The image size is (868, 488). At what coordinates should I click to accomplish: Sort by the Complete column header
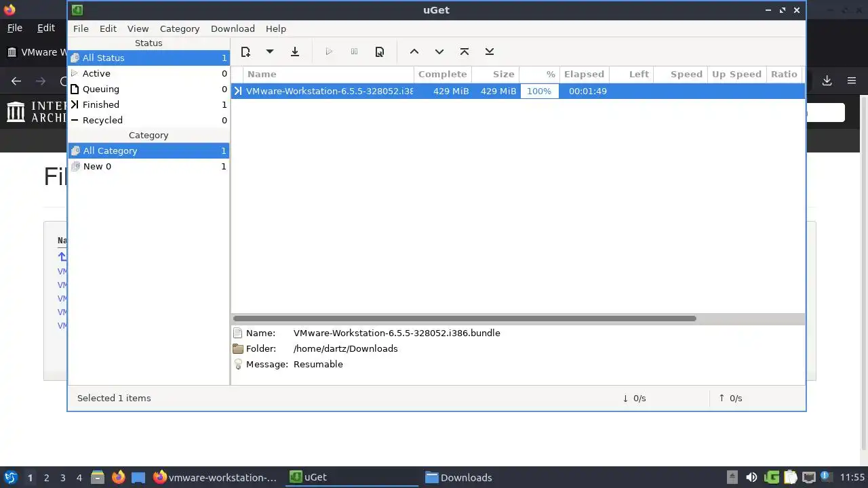coord(443,74)
